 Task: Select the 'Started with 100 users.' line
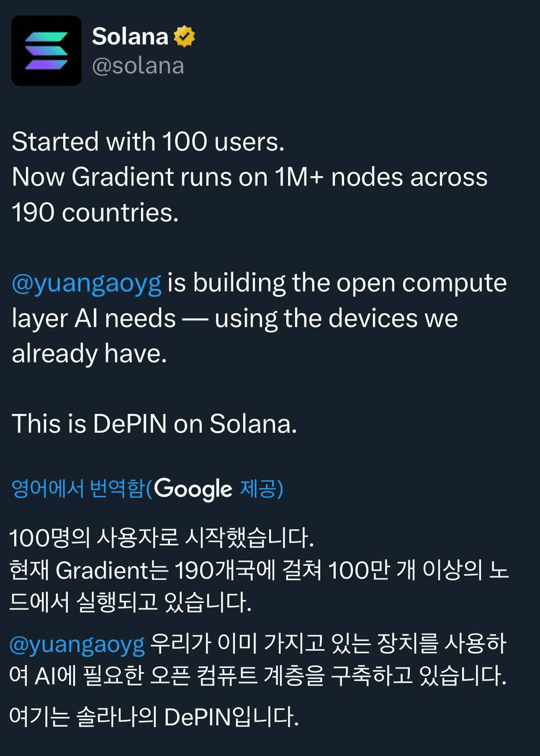[x=148, y=142]
